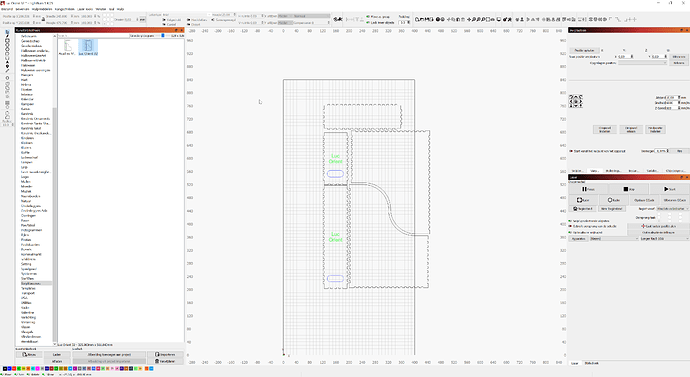Open the port selection dropdown beside Apparaten
The height and width of the screenshot is (377, 690).
point(614,238)
